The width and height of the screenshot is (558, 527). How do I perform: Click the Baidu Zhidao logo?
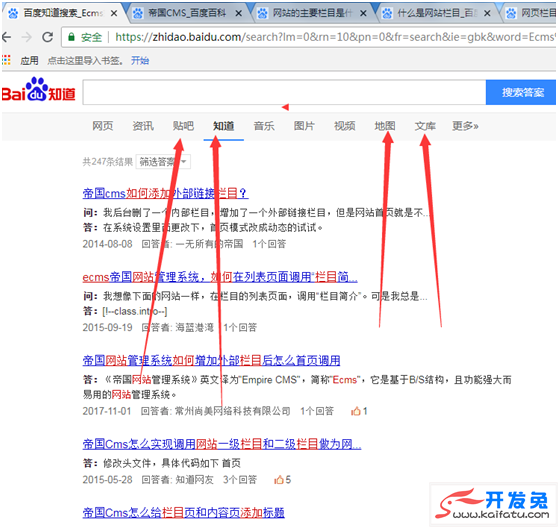pyautogui.click(x=38, y=90)
